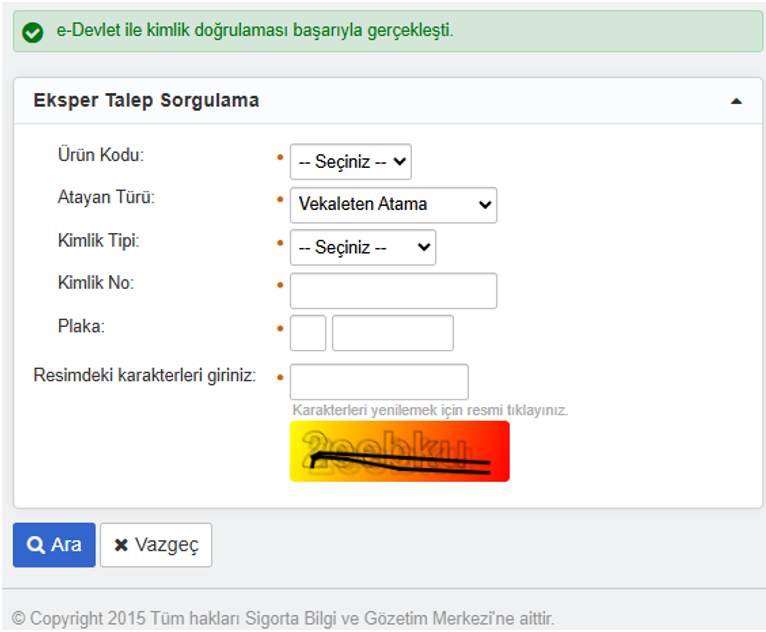Refresh the captcha by clicking its image
Viewport: 766px width, 632px height.
coord(399,451)
